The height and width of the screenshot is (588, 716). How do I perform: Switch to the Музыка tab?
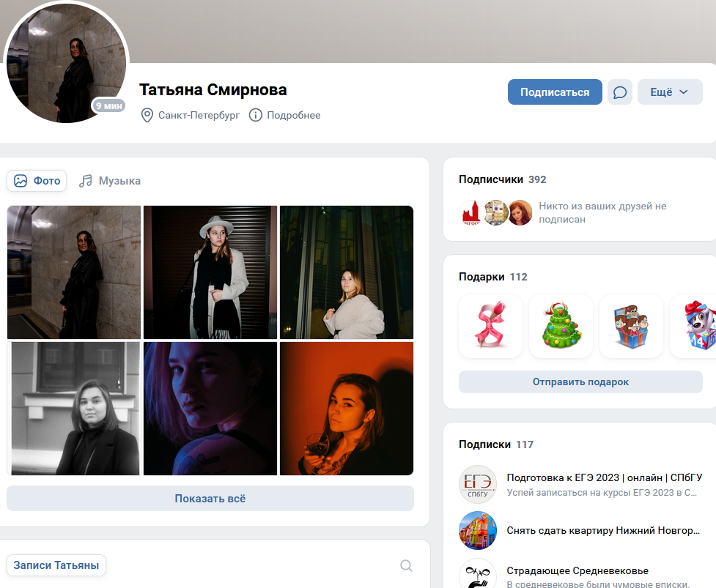tap(110, 181)
